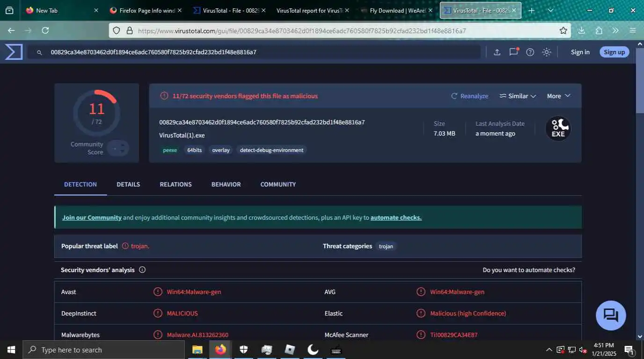
Task: Click Do you want to automate checks?
Action: [529, 270]
